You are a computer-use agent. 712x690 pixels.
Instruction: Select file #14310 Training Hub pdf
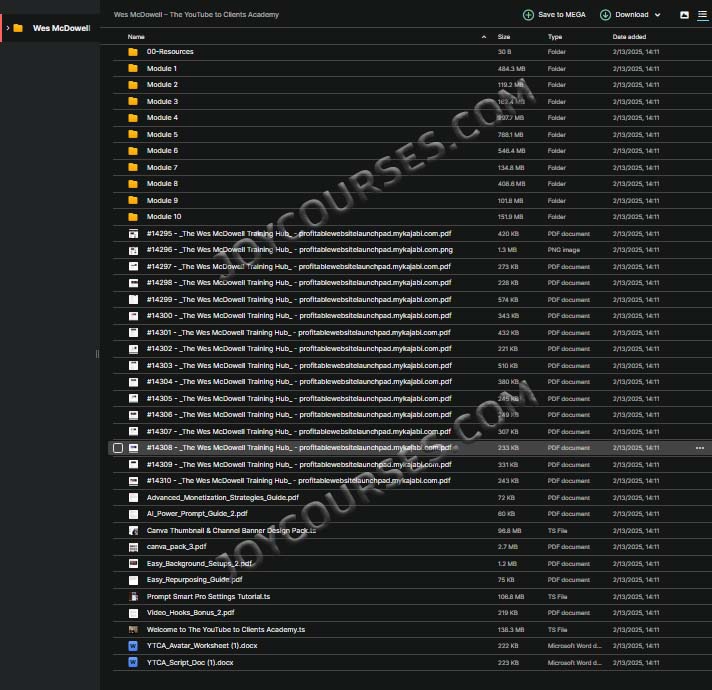299,481
